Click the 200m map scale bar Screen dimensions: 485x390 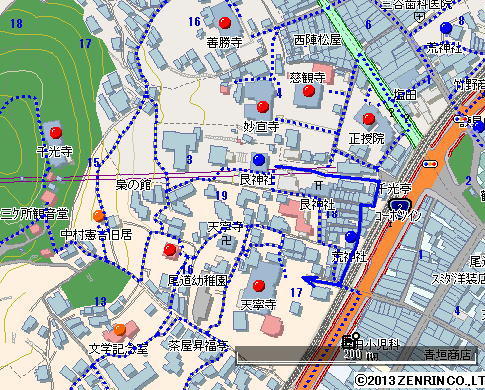point(356,355)
